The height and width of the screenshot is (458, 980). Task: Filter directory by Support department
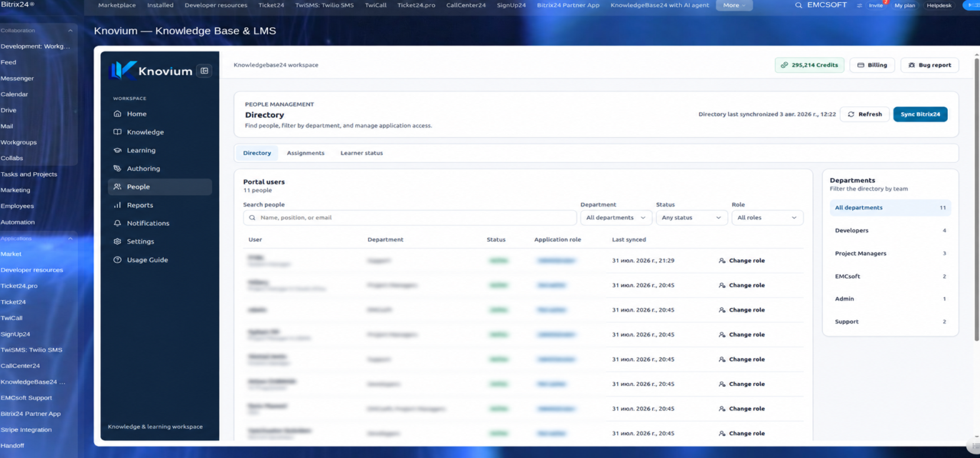click(x=890, y=322)
